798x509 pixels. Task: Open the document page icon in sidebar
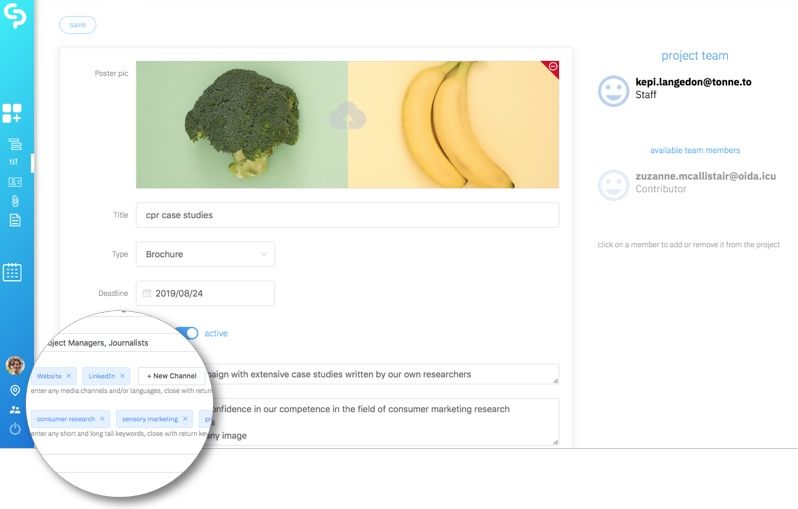click(x=14, y=220)
